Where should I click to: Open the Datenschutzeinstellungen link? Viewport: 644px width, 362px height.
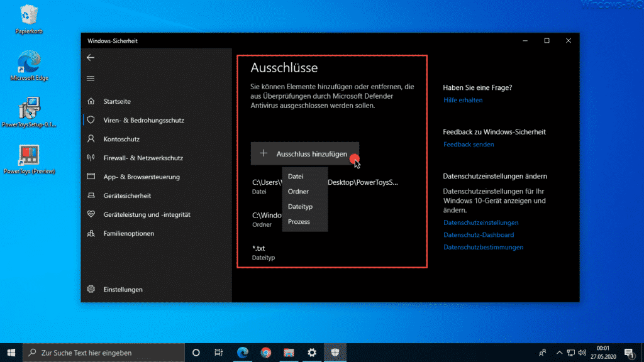[480, 222]
